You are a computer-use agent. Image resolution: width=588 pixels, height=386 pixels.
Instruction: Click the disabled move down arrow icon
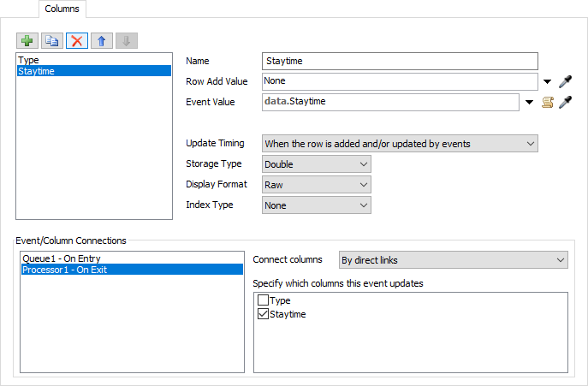125,41
